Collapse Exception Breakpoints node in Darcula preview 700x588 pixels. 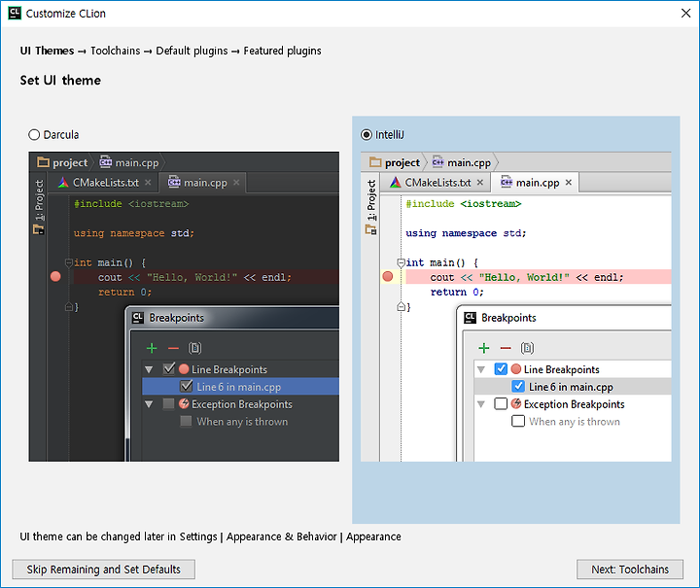coord(149,404)
